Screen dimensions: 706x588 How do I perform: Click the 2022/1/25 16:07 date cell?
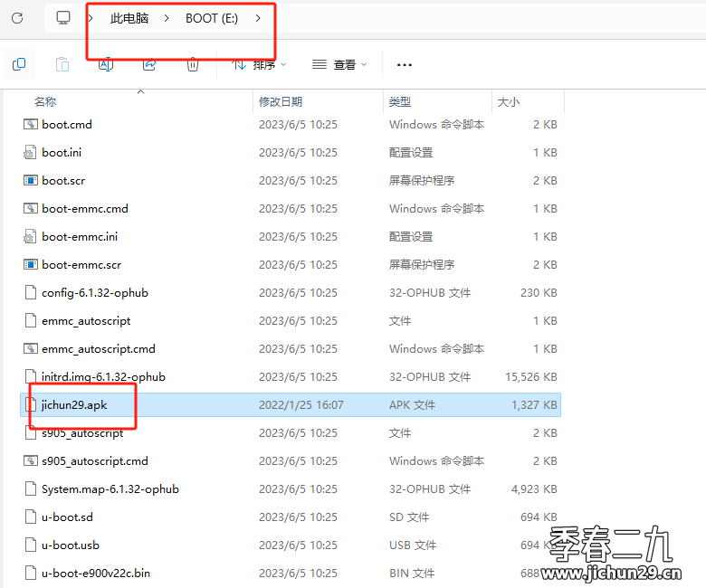point(301,405)
